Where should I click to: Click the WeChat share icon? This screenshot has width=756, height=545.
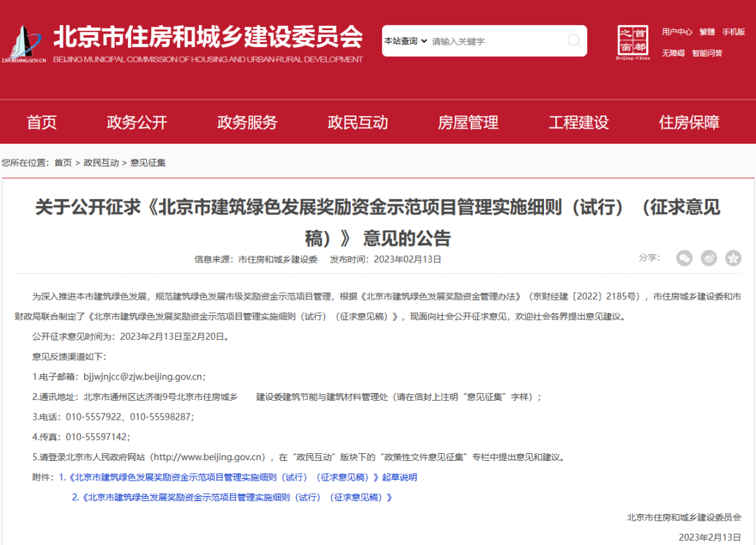point(684,258)
